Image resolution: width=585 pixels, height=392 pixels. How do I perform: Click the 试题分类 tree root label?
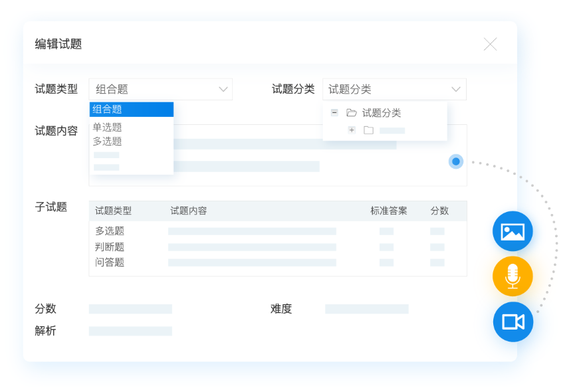pos(382,113)
